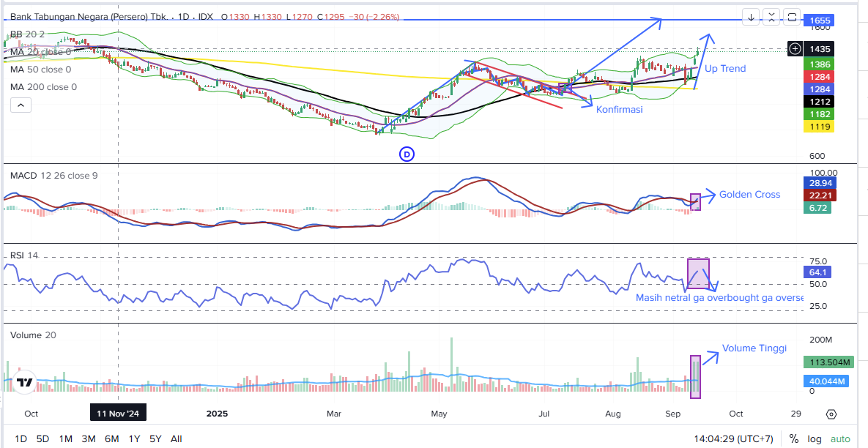Select the 1D time range

point(21,439)
